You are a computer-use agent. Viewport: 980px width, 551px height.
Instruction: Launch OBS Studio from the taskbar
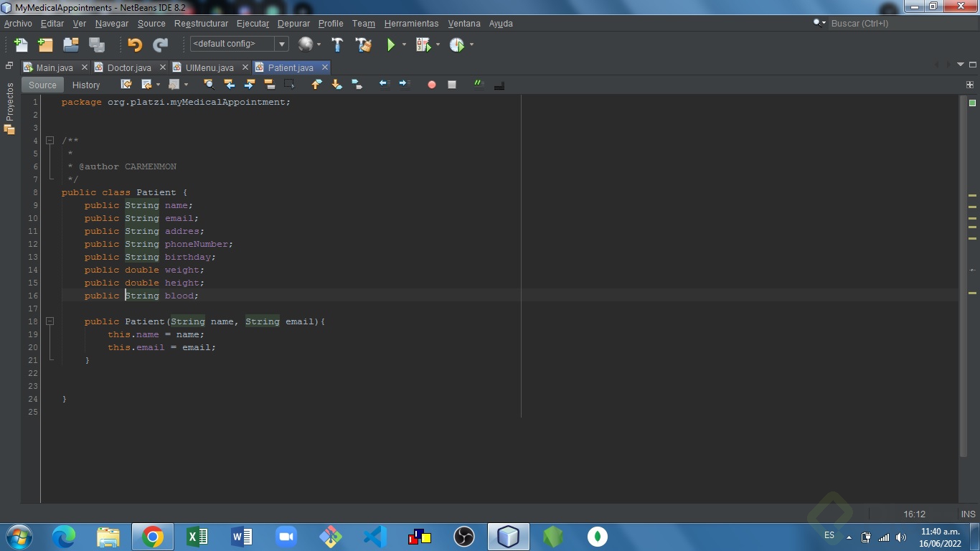(x=463, y=537)
